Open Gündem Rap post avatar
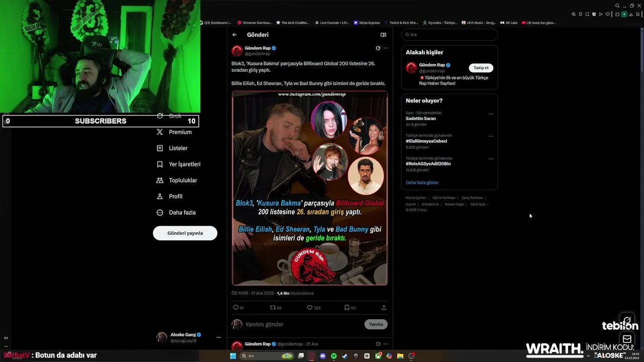This screenshot has height=362, width=644. (x=237, y=51)
